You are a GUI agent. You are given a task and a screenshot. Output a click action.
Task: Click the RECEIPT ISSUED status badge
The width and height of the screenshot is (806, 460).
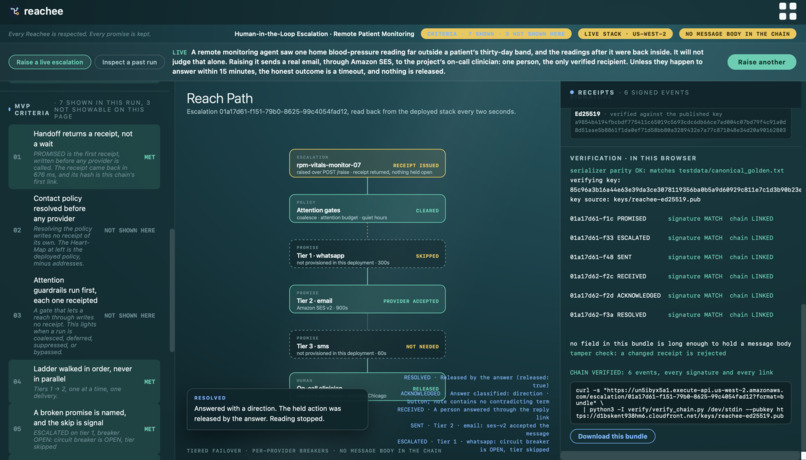coord(416,165)
